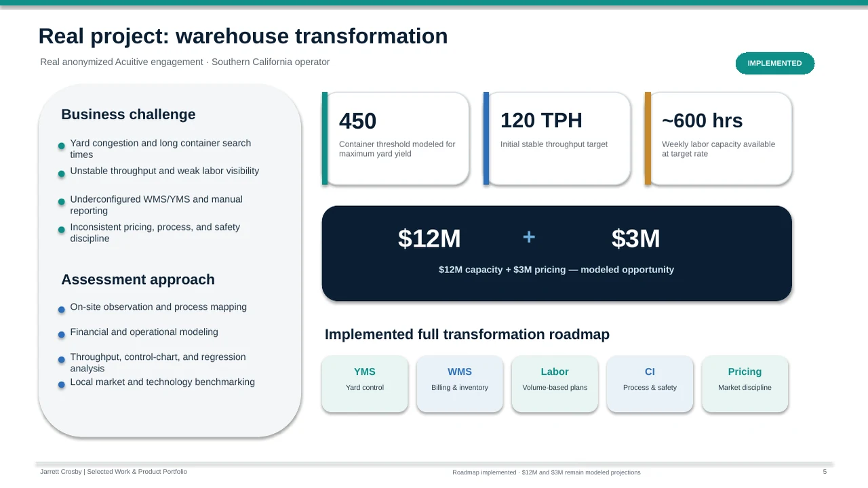Image resolution: width=868 pixels, height=488 pixels.
Task: Click heading 'Implemented full transformation roadmap'
Action: pyautogui.click(x=467, y=334)
